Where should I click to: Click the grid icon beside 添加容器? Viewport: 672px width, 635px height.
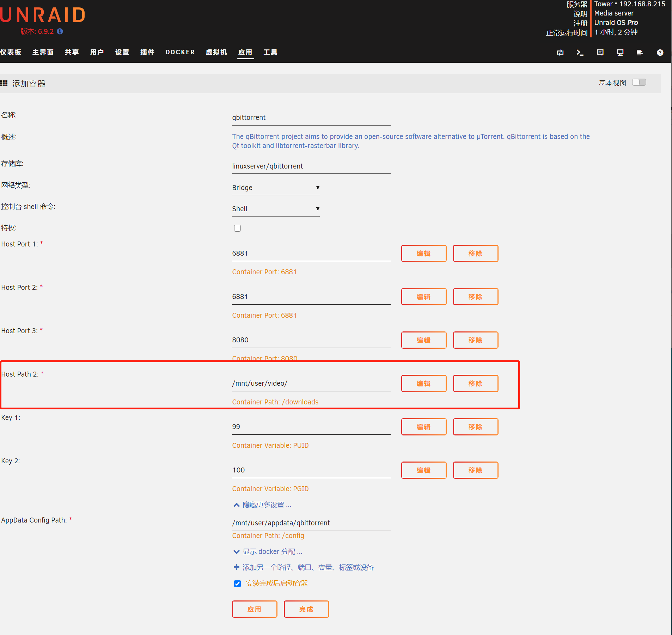point(4,83)
